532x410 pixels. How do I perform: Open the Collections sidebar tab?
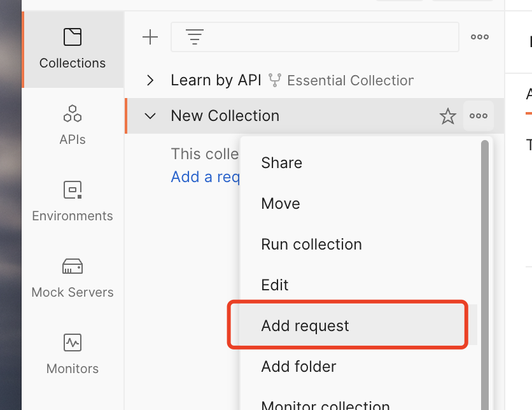click(x=73, y=48)
